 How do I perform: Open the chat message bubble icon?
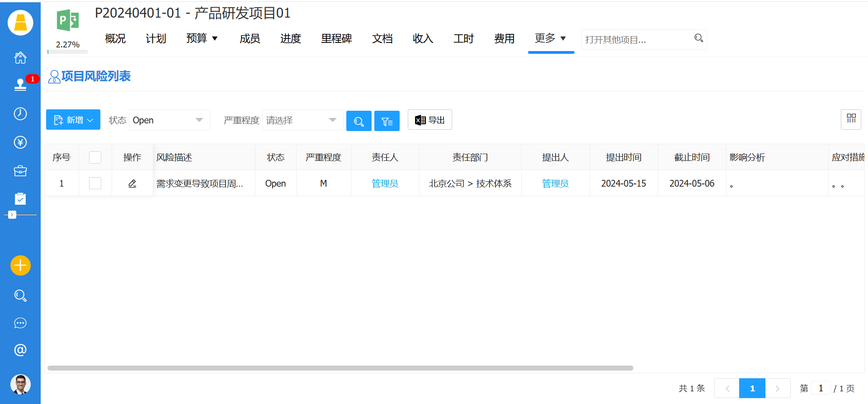tap(20, 323)
